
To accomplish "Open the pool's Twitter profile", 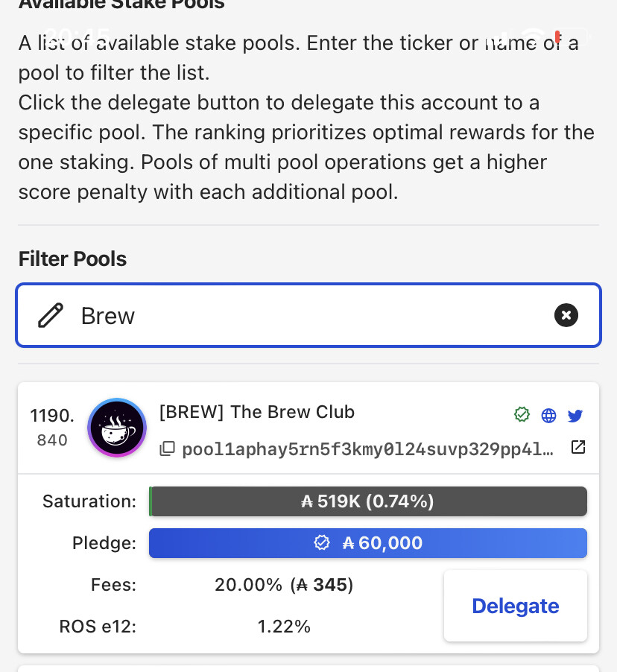I will click(x=575, y=416).
